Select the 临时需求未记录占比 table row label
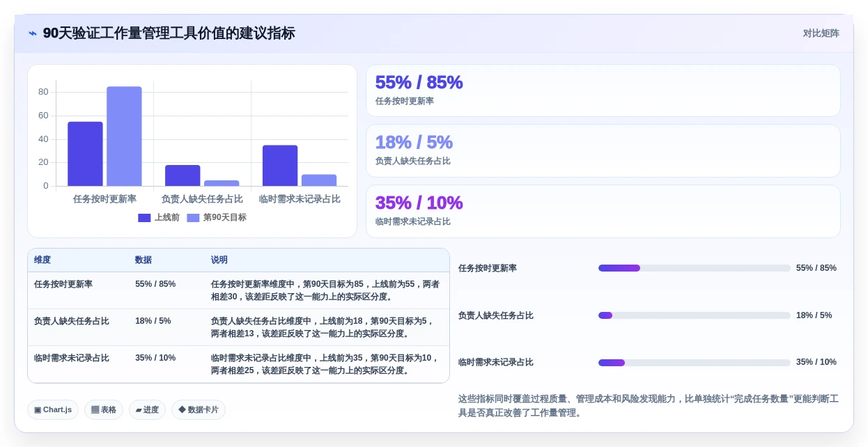 coord(72,358)
